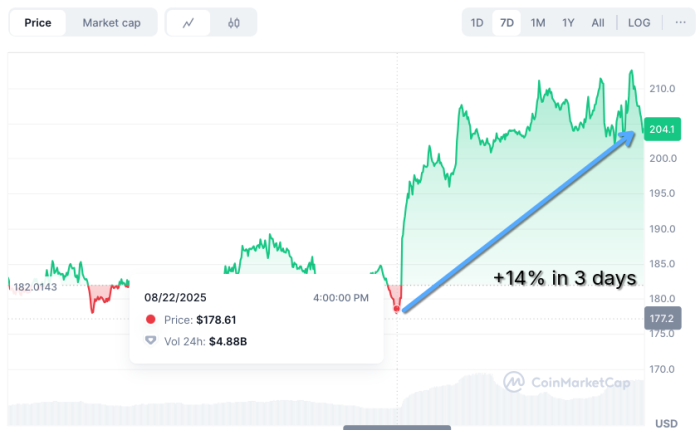Switch to the Price tab
Viewport: 700px width, 430px height.
38,22
